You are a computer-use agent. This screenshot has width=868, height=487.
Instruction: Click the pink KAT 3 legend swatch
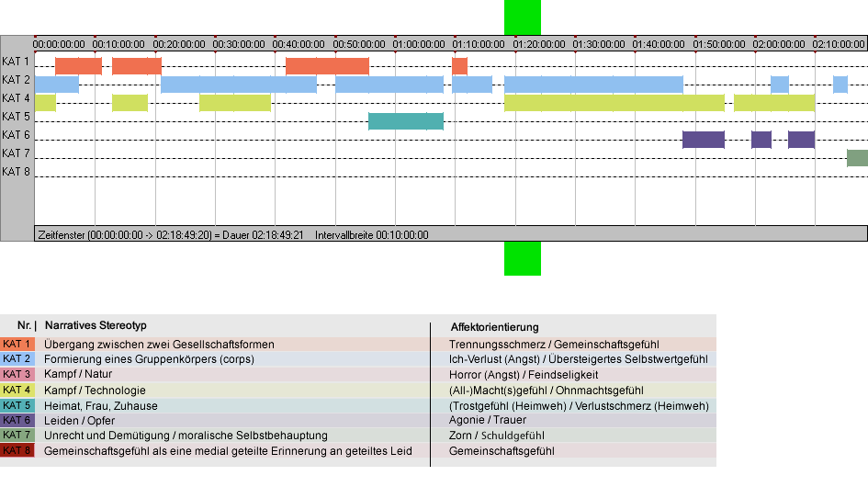pyautogui.click(x=17, y=374)
